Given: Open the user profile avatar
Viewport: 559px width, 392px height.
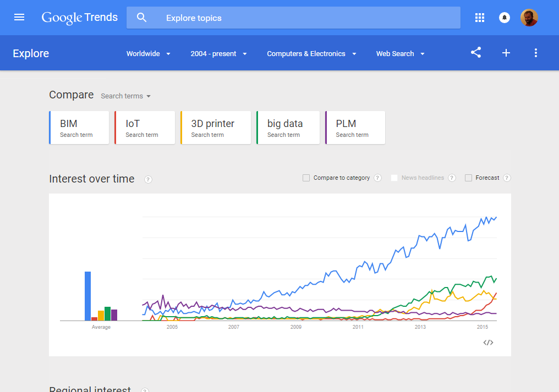Looking at the screenshot, I should pos(529,18).
